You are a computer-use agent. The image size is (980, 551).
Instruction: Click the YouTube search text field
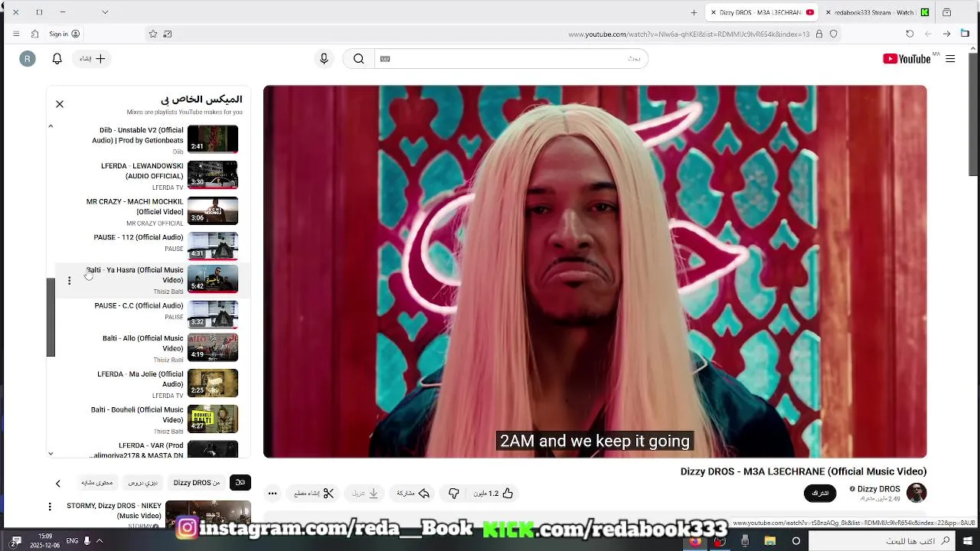(x=510, y=59)
